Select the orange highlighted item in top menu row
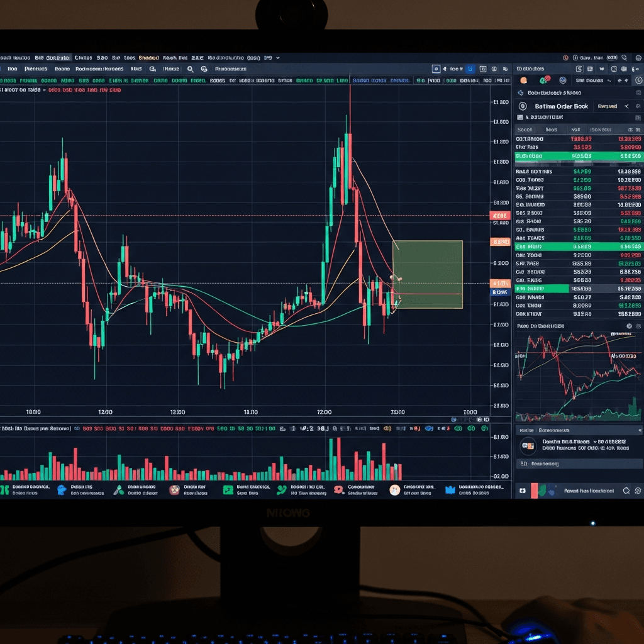 pyautogui.click(x=148, y=58)
